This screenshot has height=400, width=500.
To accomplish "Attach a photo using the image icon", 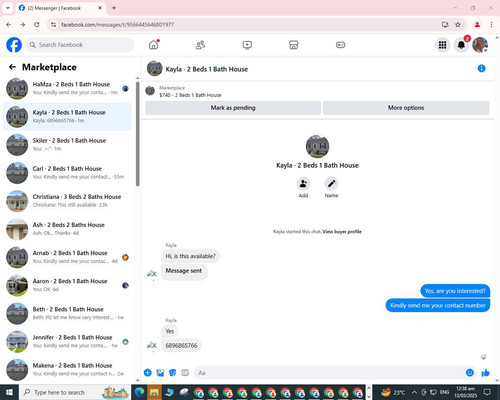I will tap(160, 373).
